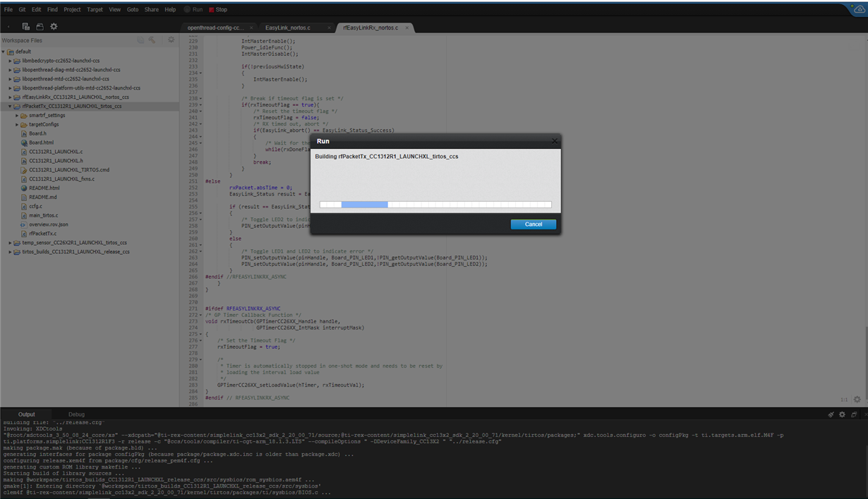Select ccfg.c file
The width and height of the screenshot is (868, 499).
(35, 207)
